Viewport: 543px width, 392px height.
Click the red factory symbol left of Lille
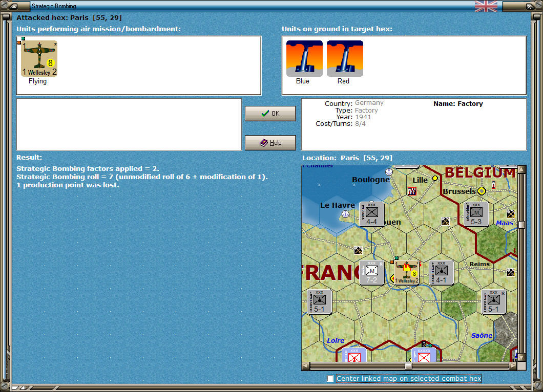(412, 191)
